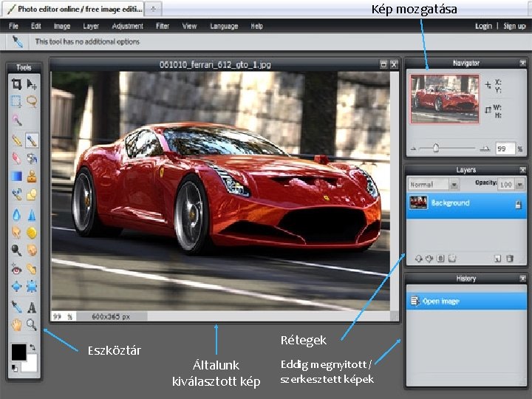Viewport: 532px width, 399px height.
Task: Open the Language menu
Action: 224,26
